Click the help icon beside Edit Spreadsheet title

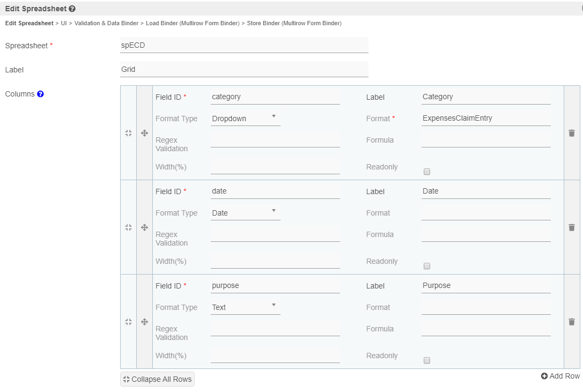[x=72, y=9]
